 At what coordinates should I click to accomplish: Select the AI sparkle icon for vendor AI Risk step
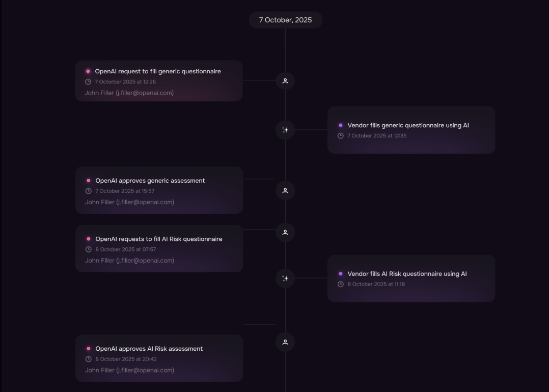click(286, 278)
